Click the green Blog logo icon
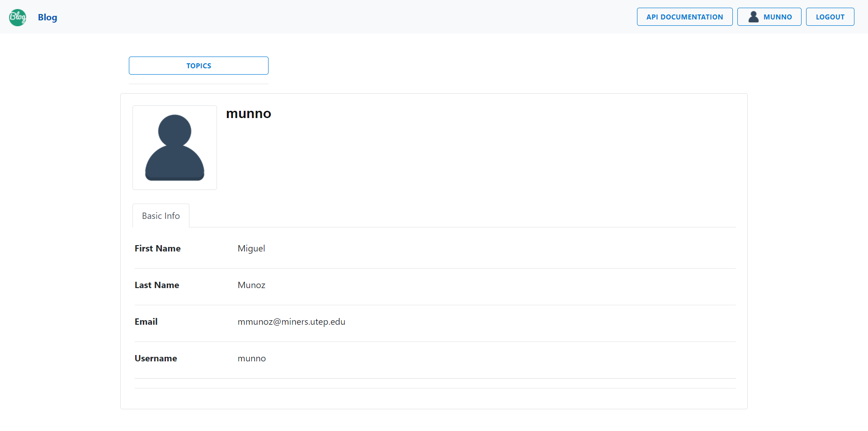 point(17,17)
